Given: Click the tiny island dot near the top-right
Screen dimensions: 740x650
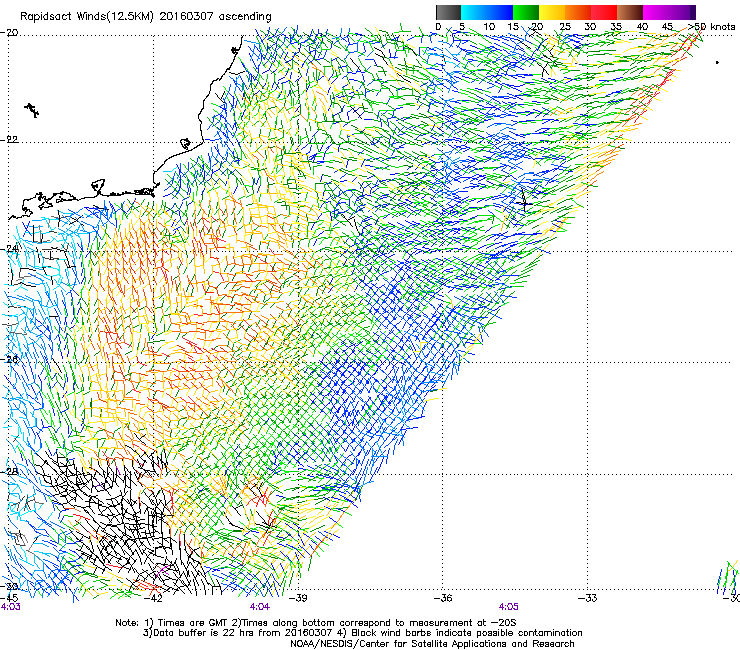Looking at the screenshot, I should coord(717,62).
